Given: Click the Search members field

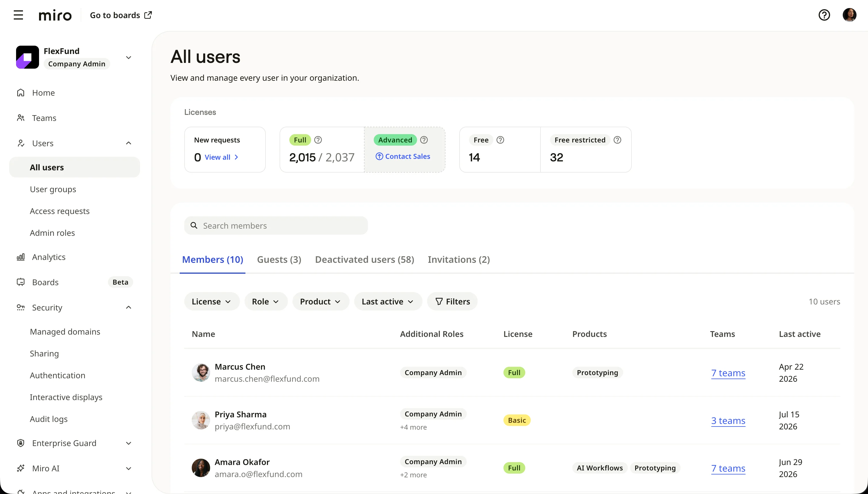Looking at the screenshot, I should (x=276, y=225).
